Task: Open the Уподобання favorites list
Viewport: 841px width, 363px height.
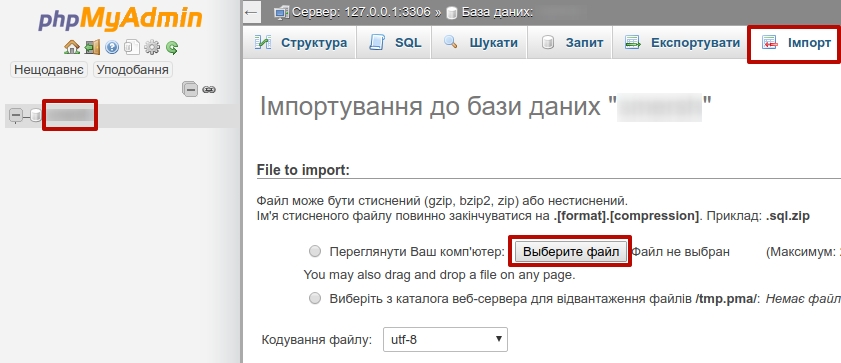Action: (133, 70)
